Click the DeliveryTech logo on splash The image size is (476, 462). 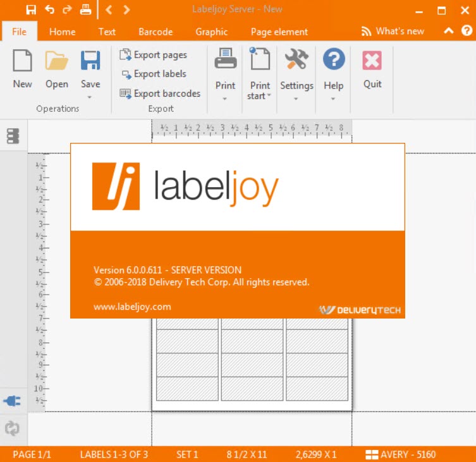click(x=360, y=310)
